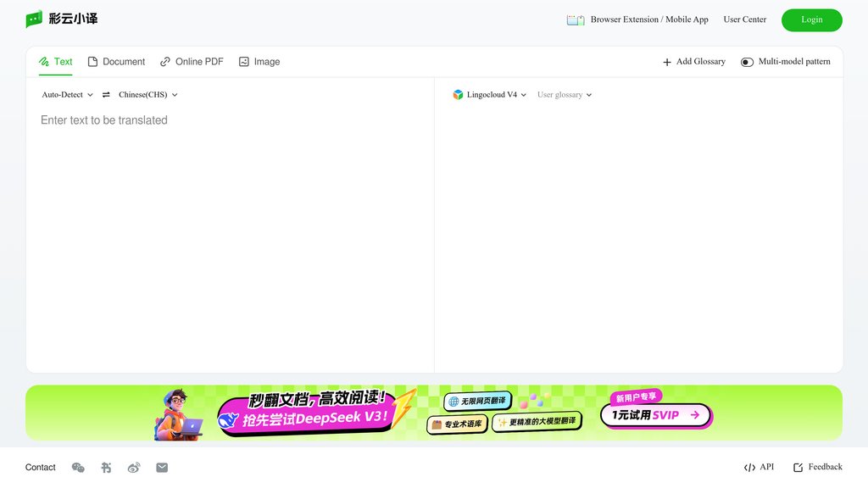Click the WeChat contact icon
This screenshot has height=488, width=868.
[x=78, y=468]
